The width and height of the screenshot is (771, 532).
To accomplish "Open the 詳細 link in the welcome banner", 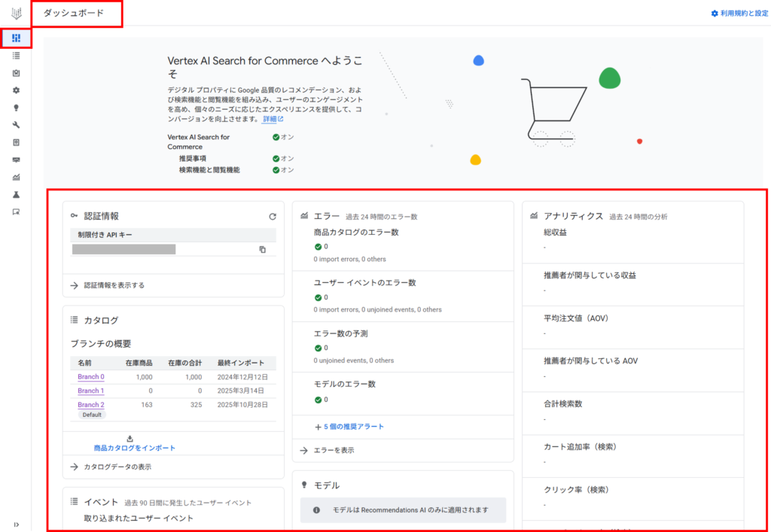I will tap(273, 119).
